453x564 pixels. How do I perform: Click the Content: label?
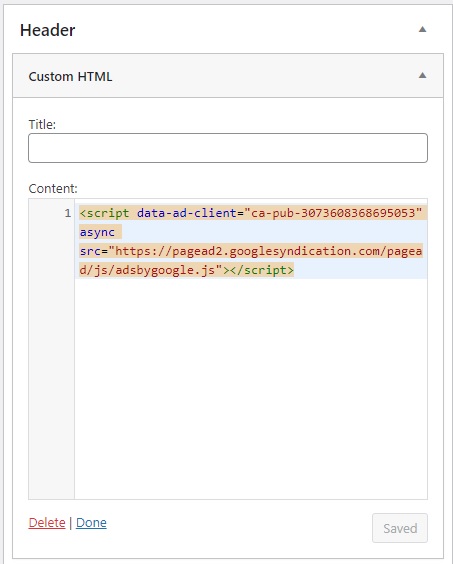(x=53, y=188)
